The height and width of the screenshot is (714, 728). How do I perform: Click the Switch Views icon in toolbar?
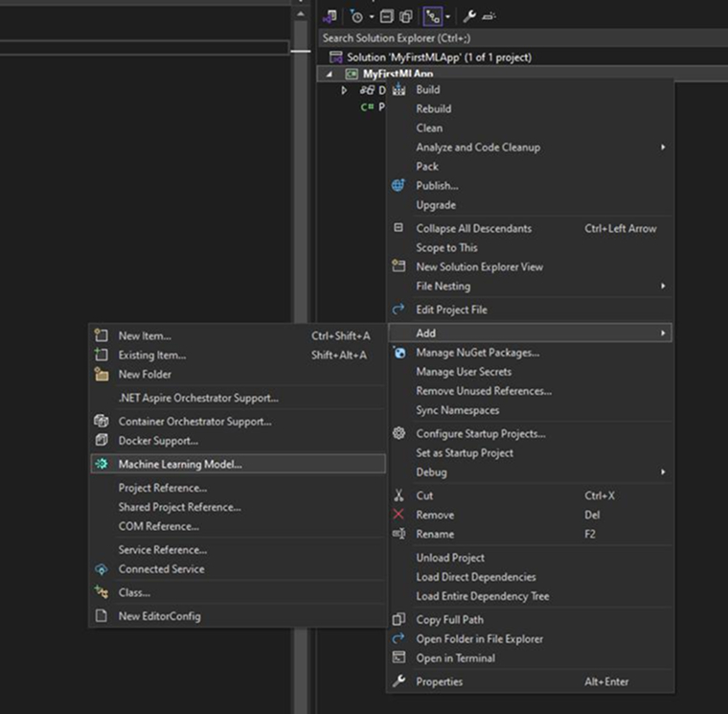pyautogui.click(x=330, y=16)
